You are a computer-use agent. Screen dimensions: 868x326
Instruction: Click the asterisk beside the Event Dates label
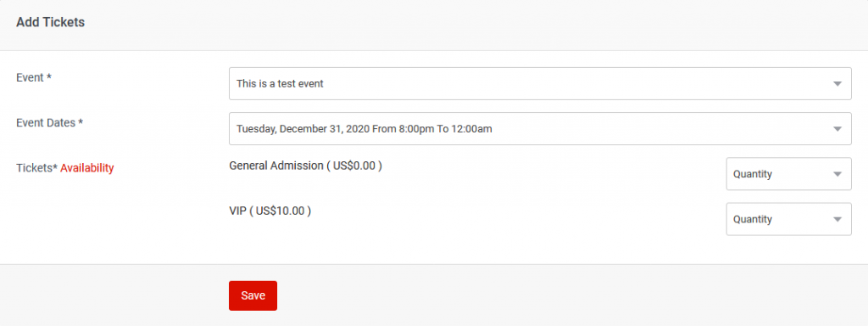click(81, 122)
